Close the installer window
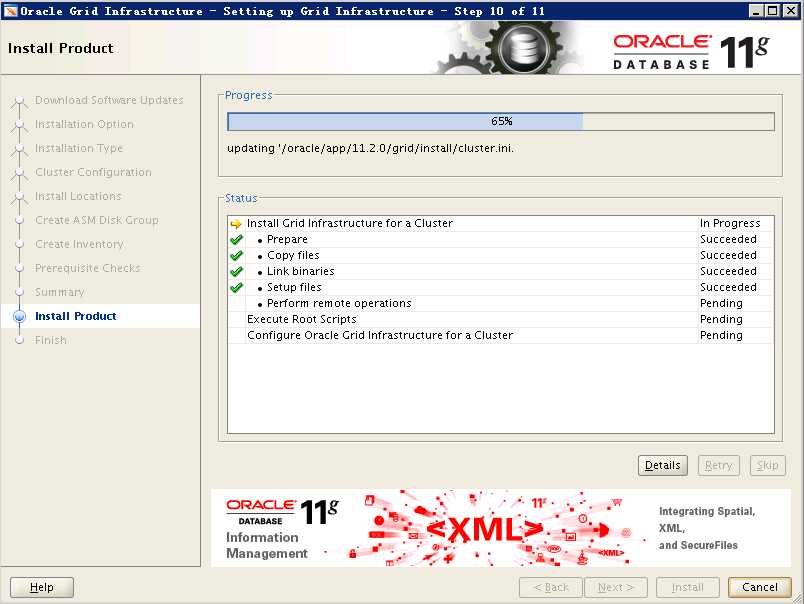This screenshot has width=804, height=604. (790, 10)
